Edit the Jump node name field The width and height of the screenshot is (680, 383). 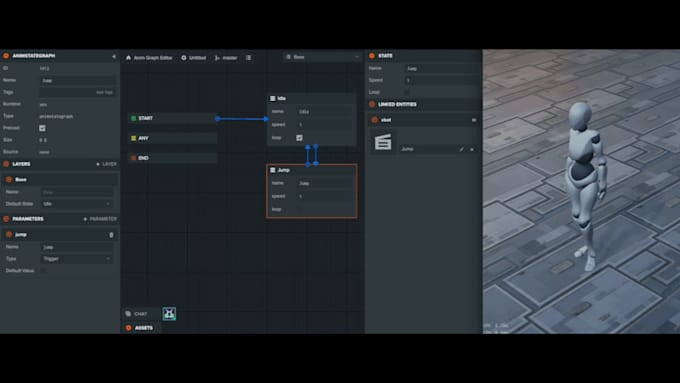coord(325,183)
